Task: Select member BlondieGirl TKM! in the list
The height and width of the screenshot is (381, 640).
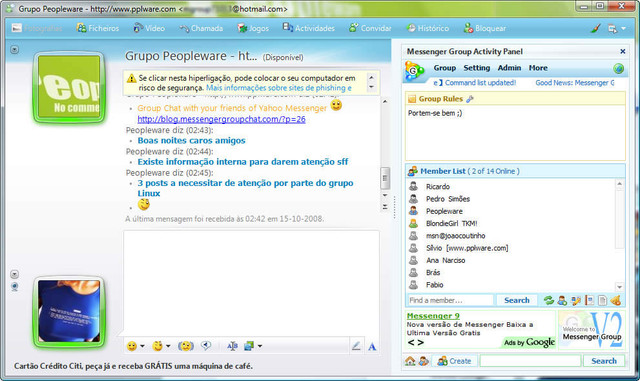Action: pyautogui.click(x=451, y=223)
